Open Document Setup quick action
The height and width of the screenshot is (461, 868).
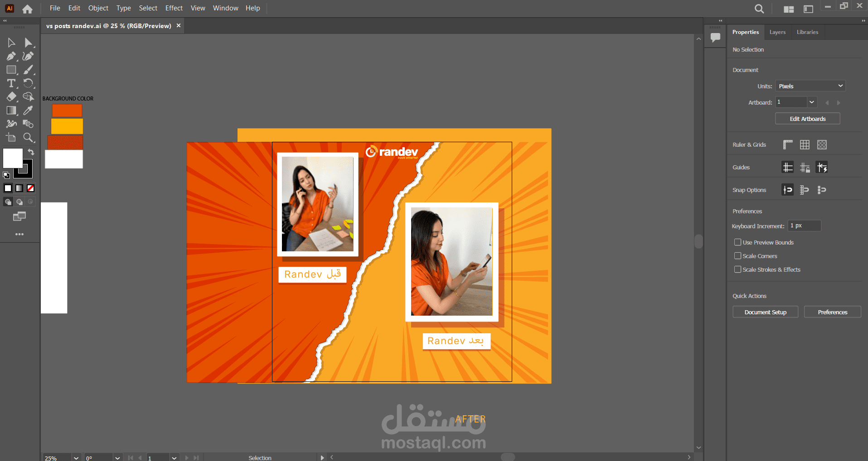766,312
